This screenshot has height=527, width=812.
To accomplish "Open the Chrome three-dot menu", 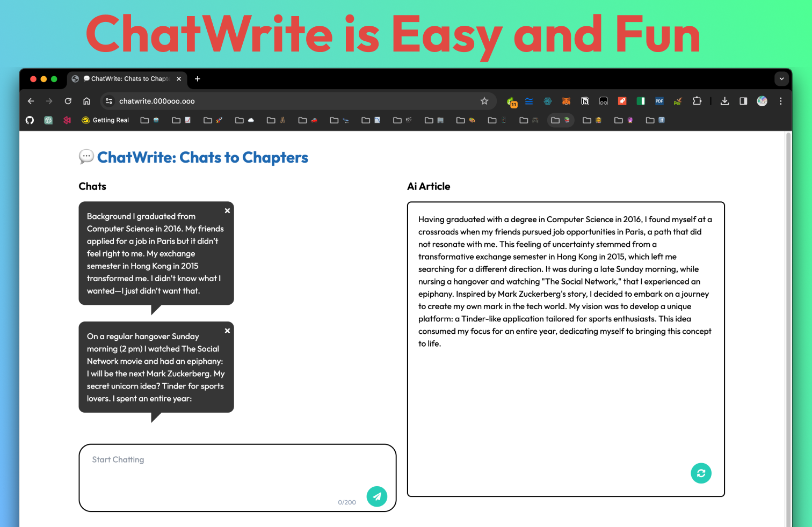I will point(780,101).
